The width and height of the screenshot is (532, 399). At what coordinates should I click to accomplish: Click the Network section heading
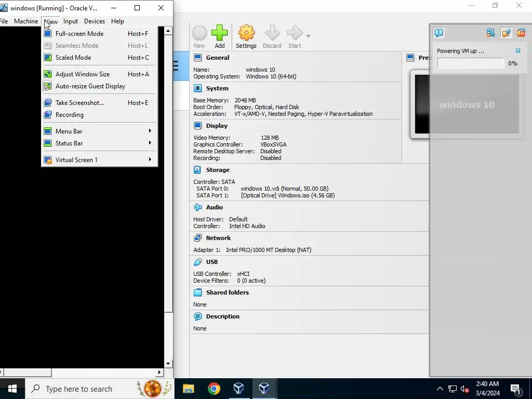click(x=218, y=238)
